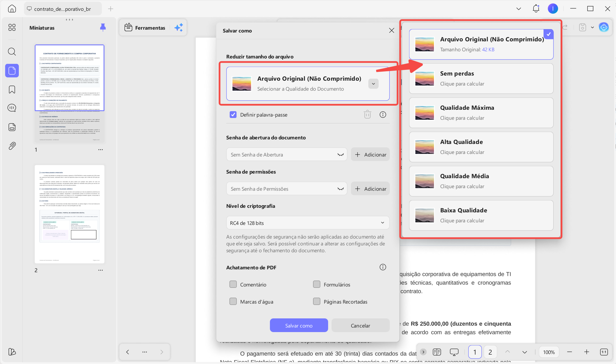The height and width of the screenshot is (364, 616).
Task: Open the Ferramentas tools button
Action: pos(145,28)
